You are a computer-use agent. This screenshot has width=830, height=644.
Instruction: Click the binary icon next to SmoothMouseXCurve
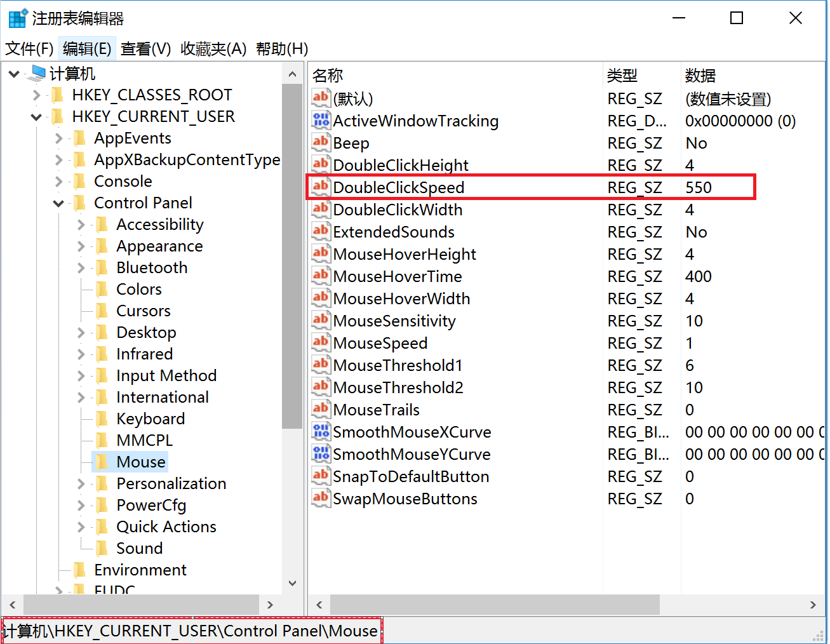(x=321, y=431)
